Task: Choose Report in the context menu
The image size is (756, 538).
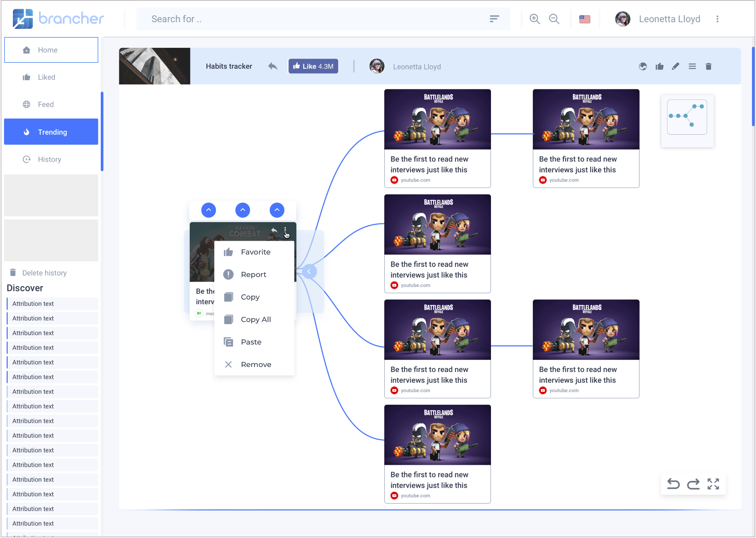Action: [253, 275]
